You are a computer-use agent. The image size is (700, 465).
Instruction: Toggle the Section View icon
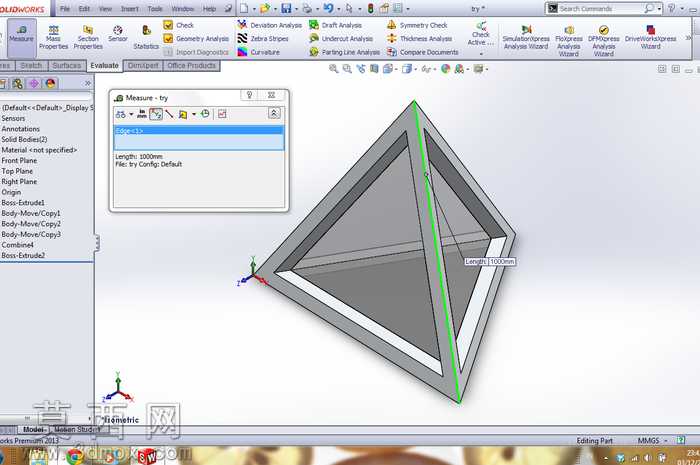tap(374, 69)
